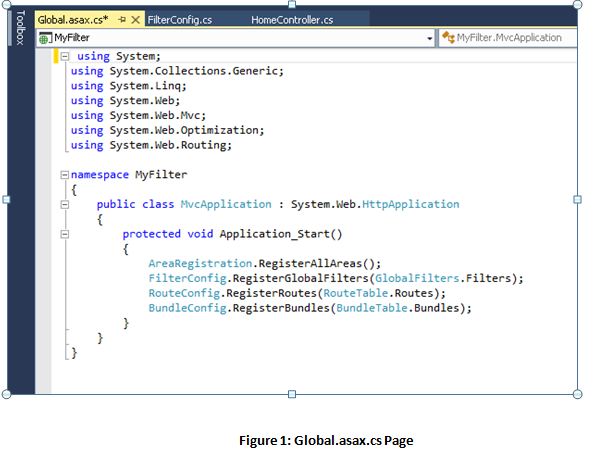Click RouteConfig in the code
The image size is (593, 455).
(x=184, y=293)
